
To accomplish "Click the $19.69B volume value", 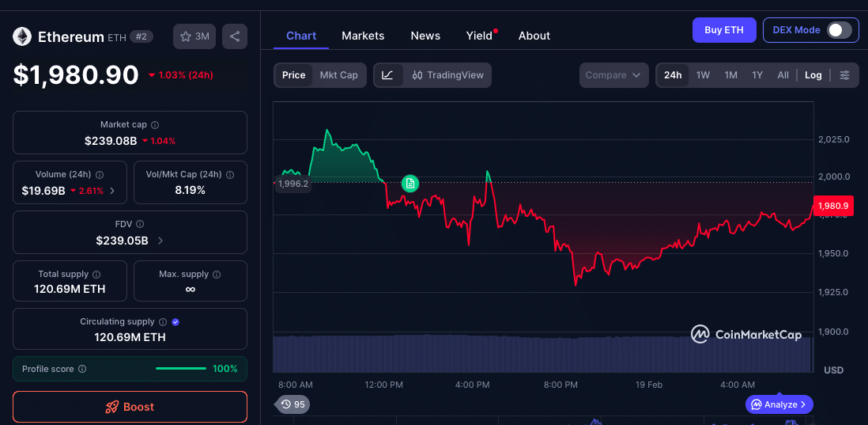I will pos(43,191).
